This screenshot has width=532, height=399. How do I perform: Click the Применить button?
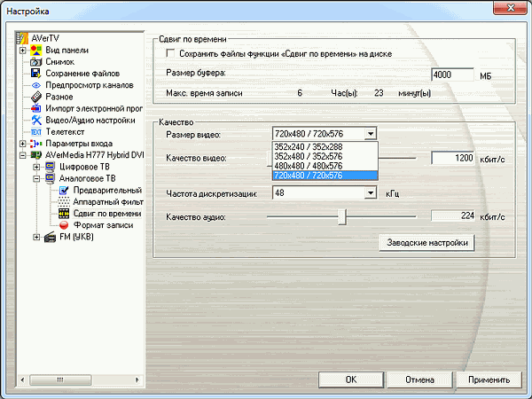[x=489, y=379]
